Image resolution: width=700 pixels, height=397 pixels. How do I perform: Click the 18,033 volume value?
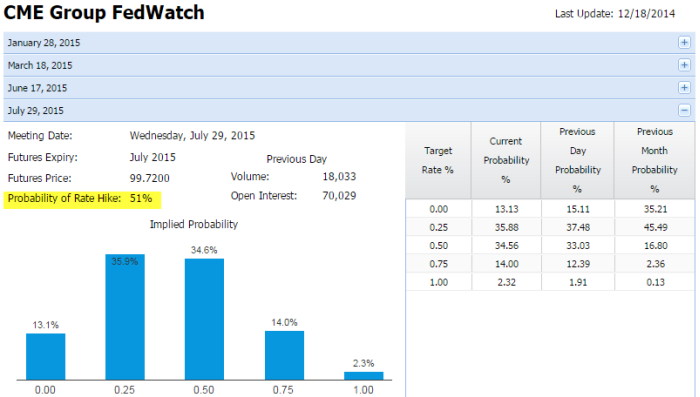[x=339, y=176]
